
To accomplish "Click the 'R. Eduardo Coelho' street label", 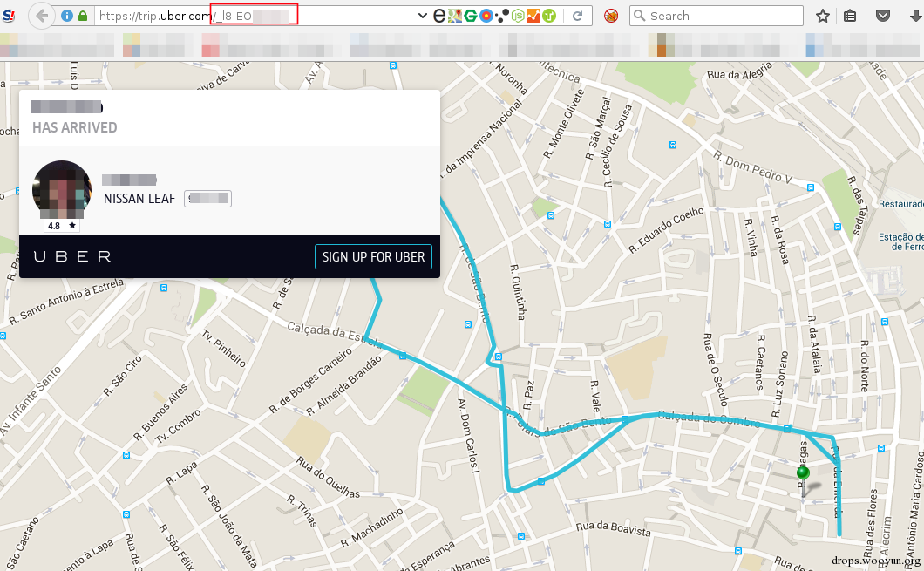I will [x=666, y=230].
